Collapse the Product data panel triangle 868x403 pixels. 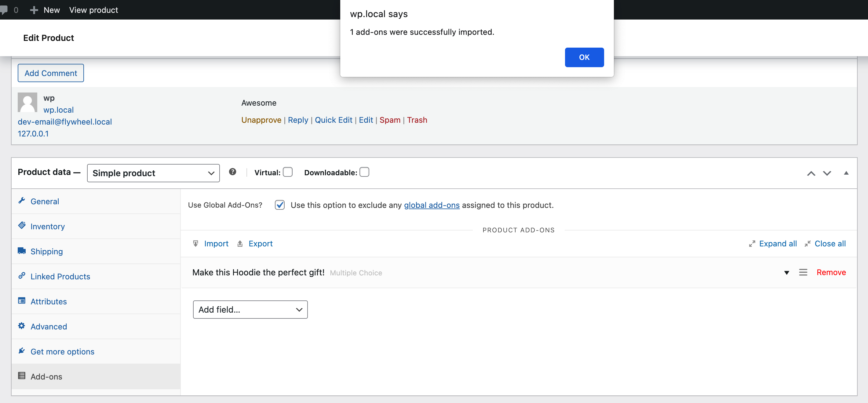tap(846, 173)
